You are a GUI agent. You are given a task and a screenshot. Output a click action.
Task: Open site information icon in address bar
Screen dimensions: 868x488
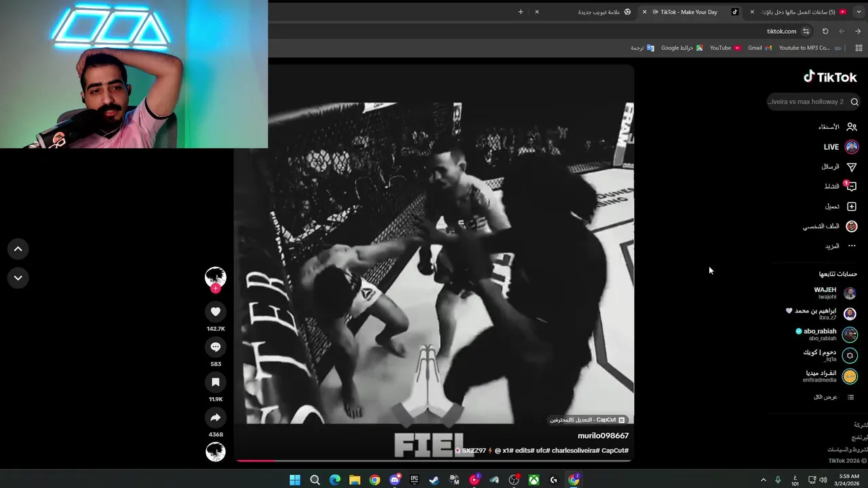[x=806, y=31]
